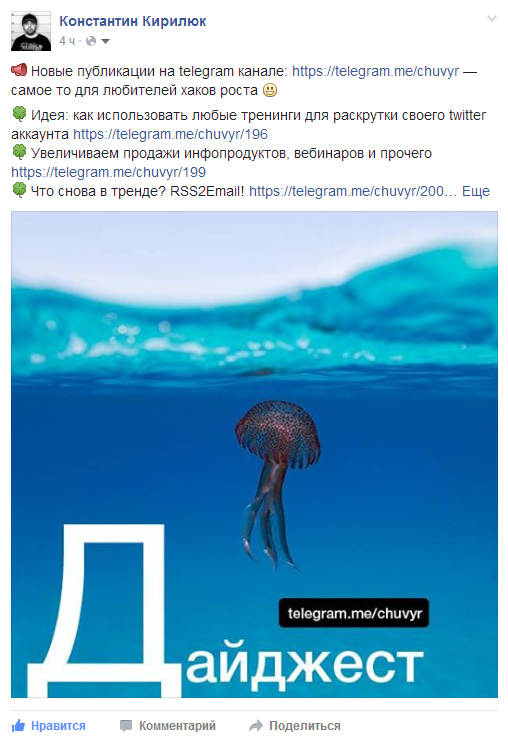
Task: Expand the post text with 'Еще'
Action: click(x=475, y=191)
